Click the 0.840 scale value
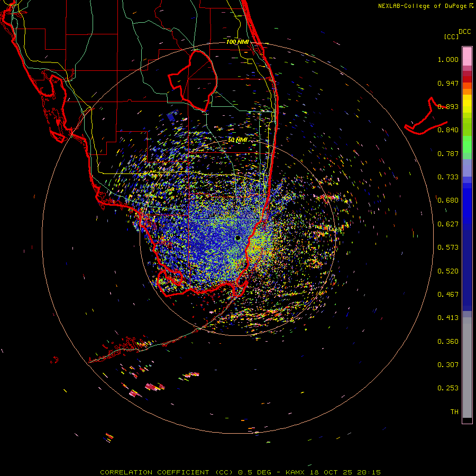476x476 pixels. (x=448, y=130)
